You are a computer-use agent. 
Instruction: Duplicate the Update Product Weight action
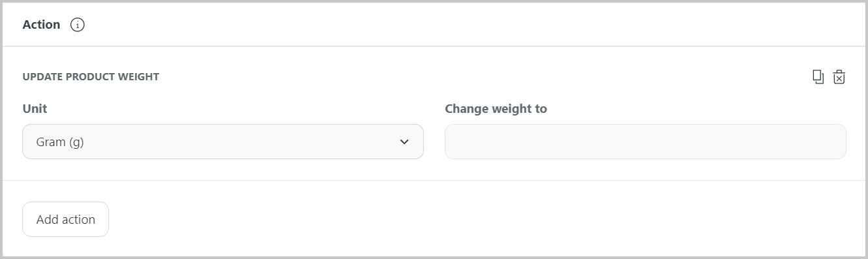[x=818, y=77]
